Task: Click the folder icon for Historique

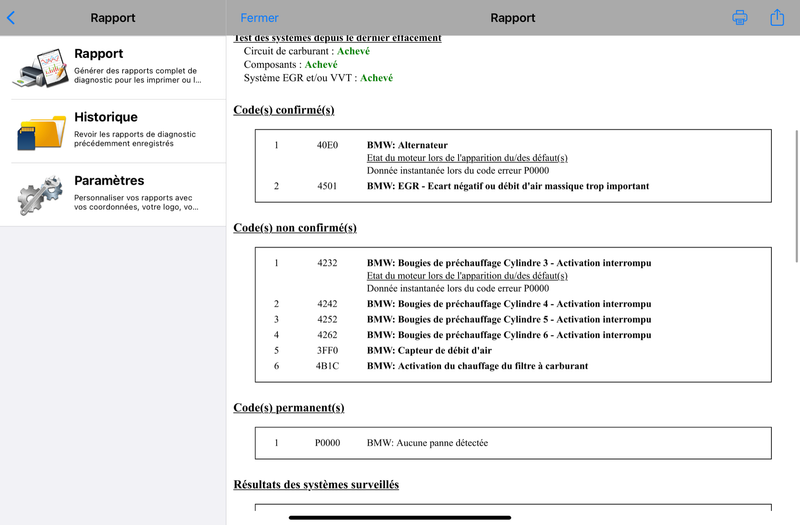Action: pyautogui.click(x=41, y=132)
